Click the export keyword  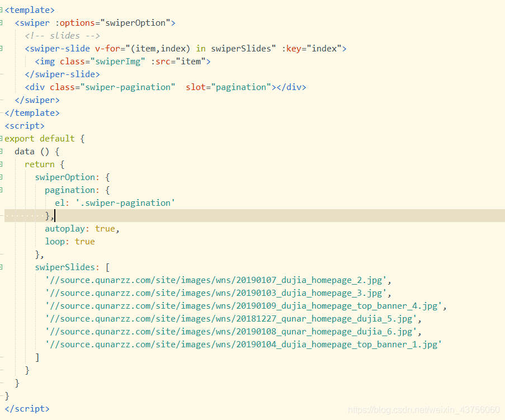[20, 139]
